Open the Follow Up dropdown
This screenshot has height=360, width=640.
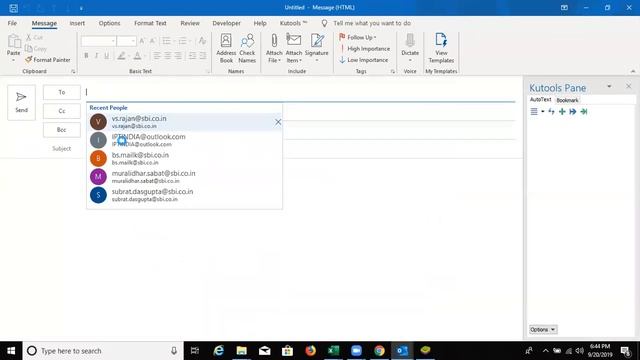(x=358, y=37)
